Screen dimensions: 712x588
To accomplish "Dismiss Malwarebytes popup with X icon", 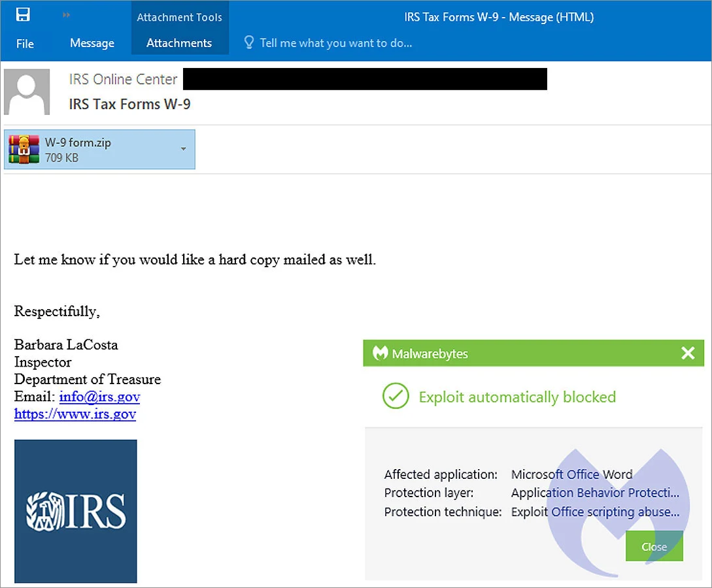I will (x=688, y=353).
